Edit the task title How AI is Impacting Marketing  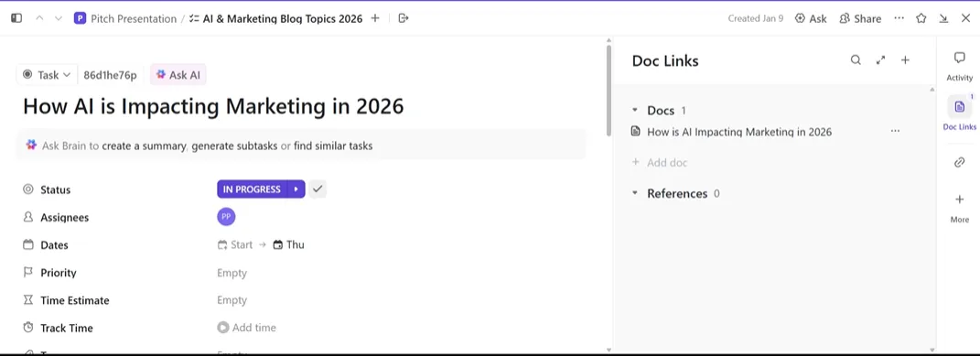(x=213, y=106)
